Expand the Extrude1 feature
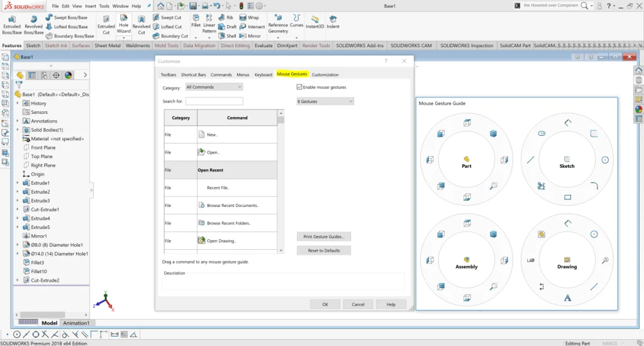The height and width of the screenshot is (346, 644). tap(18, 183)
